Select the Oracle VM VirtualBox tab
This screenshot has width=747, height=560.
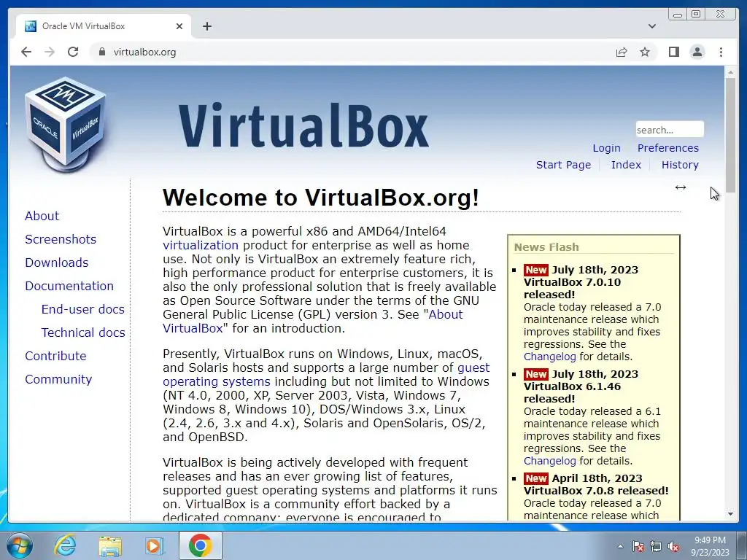[104, 26]
